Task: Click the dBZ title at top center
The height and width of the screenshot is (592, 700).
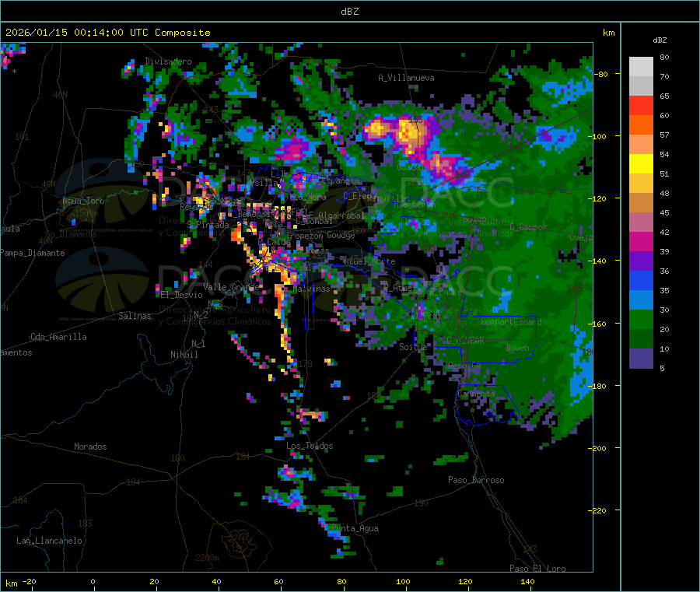Action: (349, 12)
